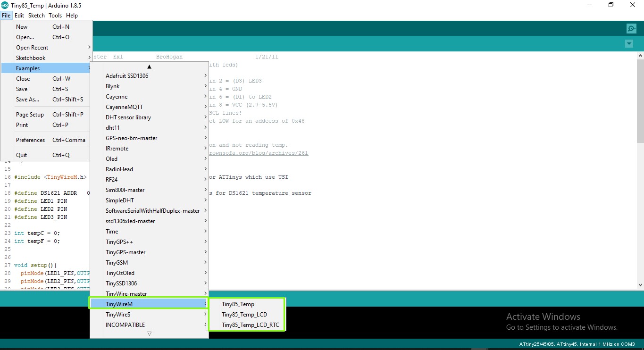This screenshot has width=644, height=350.
Task: Load the Tiny85_Temp_LCD example sketch
Action: tap(247, 315)
